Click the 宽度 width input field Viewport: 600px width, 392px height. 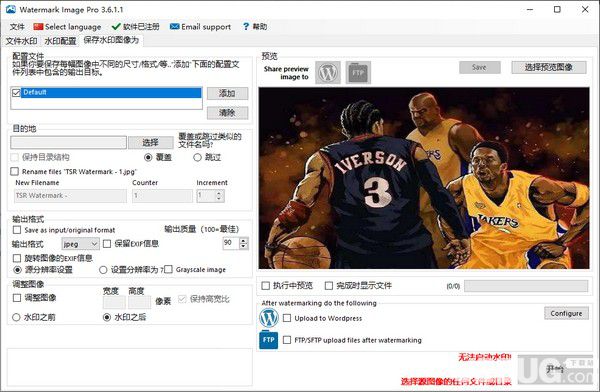[114, 302]
